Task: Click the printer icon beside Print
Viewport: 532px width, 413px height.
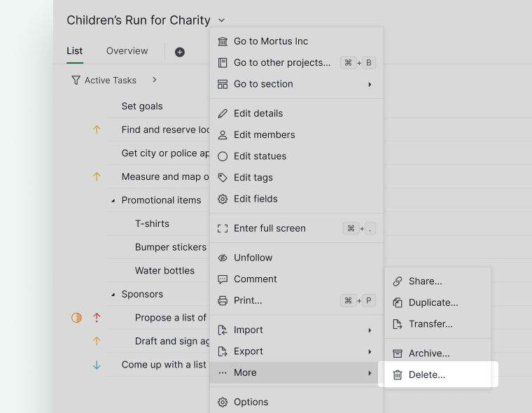Action: coord(223,301)
